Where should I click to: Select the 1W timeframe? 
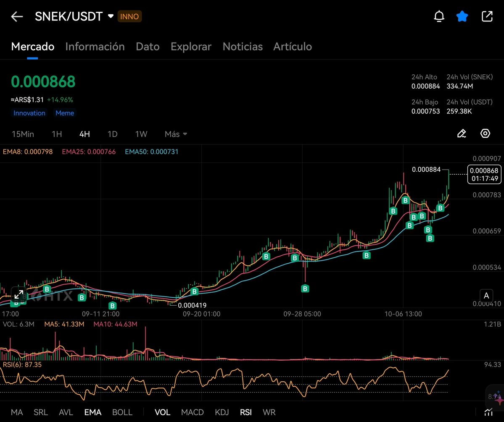tap(141, 134)
